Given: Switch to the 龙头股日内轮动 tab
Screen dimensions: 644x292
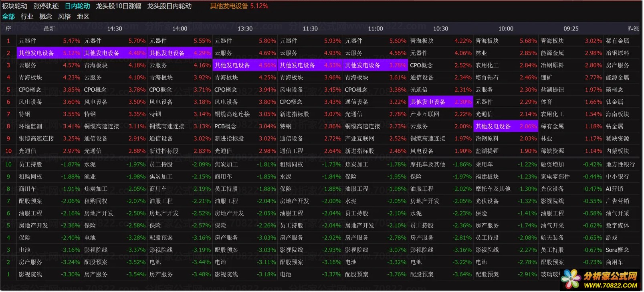Looking at the screenshot, I should (170, 6).
